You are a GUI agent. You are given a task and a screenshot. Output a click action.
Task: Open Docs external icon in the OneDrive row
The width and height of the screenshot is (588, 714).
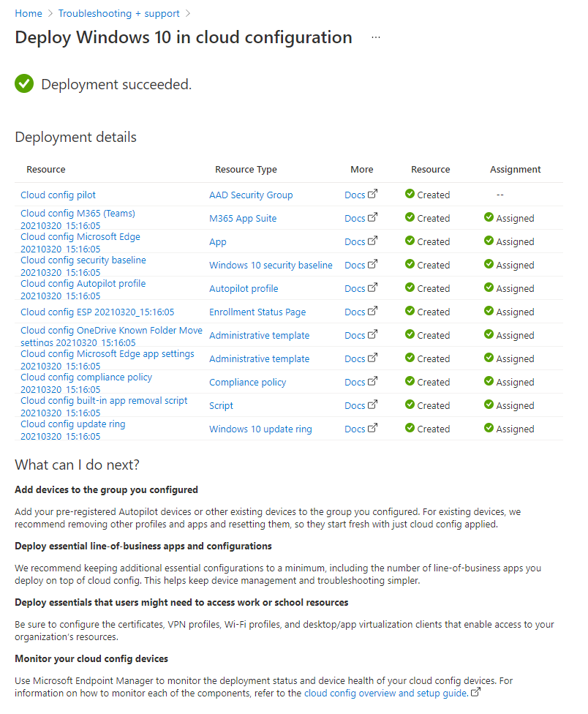[373, 334]
